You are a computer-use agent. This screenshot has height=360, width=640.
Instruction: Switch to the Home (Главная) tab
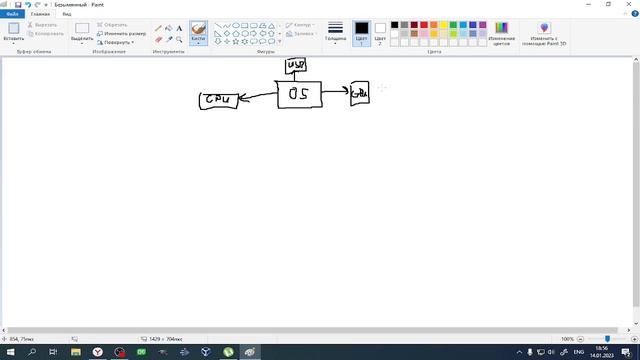(x=40, y=14)
